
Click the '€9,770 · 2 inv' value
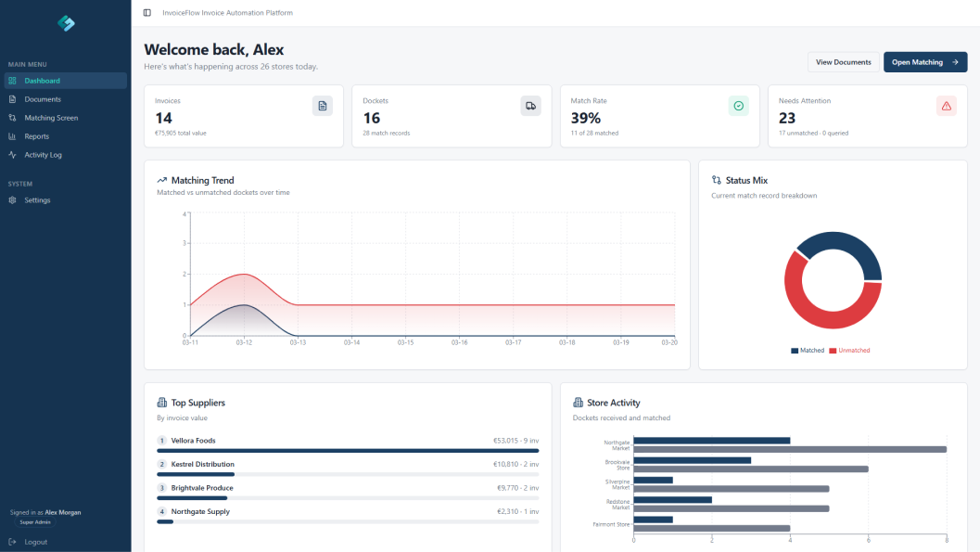(517, 488)
